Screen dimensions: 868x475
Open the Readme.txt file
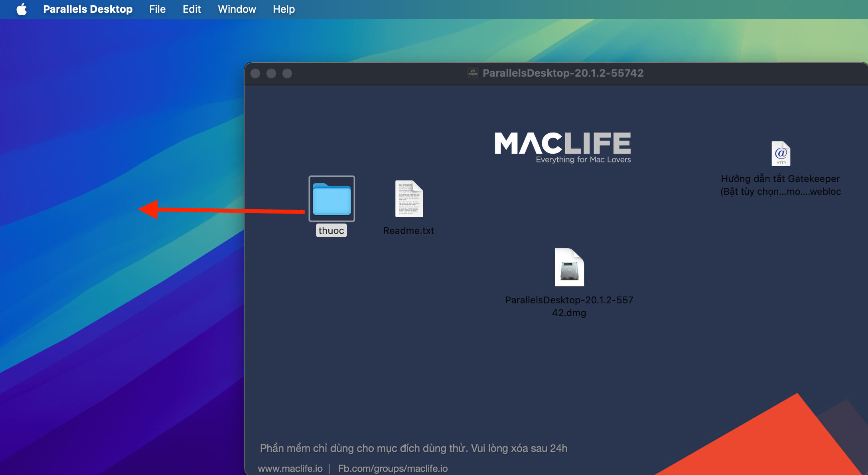(408, 198)
